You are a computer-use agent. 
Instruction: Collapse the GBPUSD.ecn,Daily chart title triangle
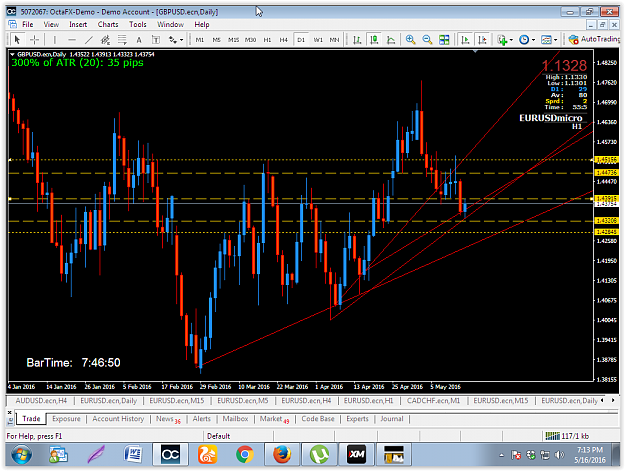click(x=12, y=54)
